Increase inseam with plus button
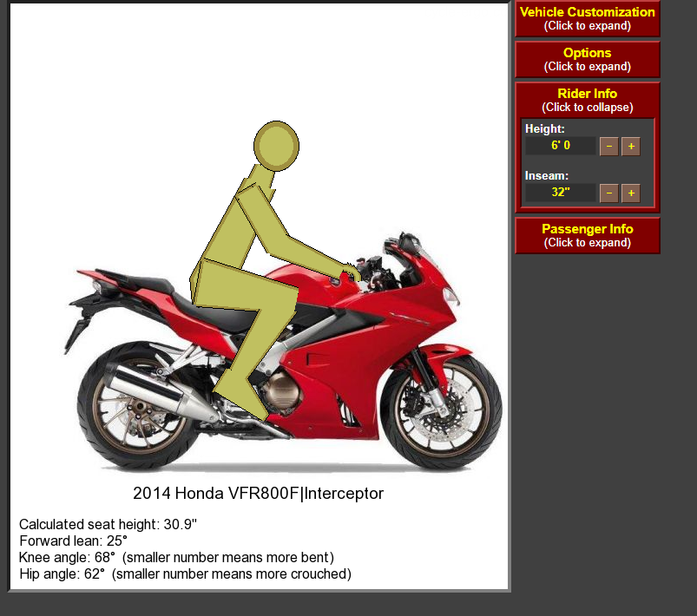Image resolution: width=697 pixels, height=616 pixels. click(x=631, y=193)
